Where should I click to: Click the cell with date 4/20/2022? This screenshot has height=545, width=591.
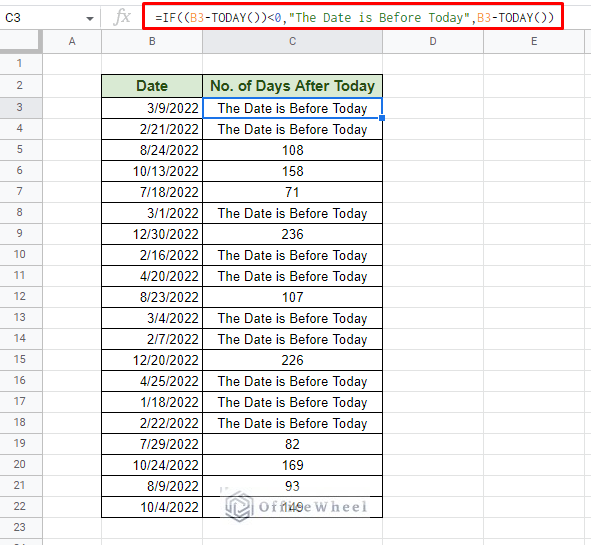(152, 276)
